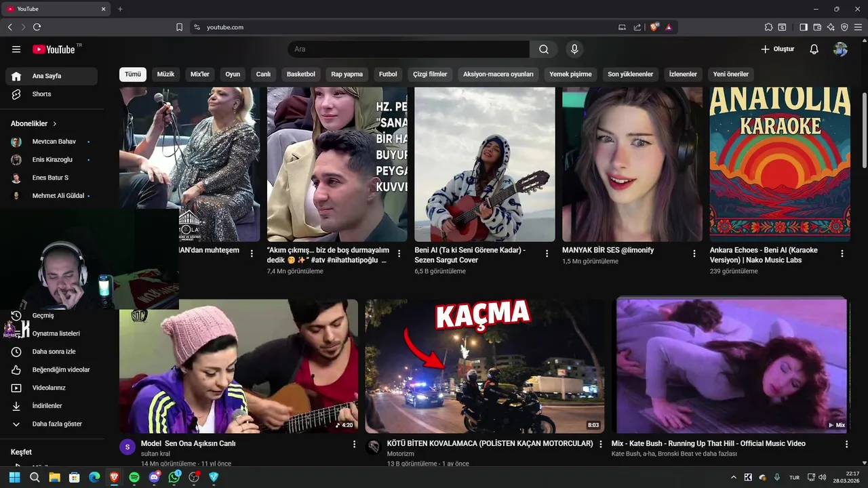This screenshot has width=868, height=488.
Task: Open Ana Sayfa in sidebar
Action: click(x=52, y=76)
